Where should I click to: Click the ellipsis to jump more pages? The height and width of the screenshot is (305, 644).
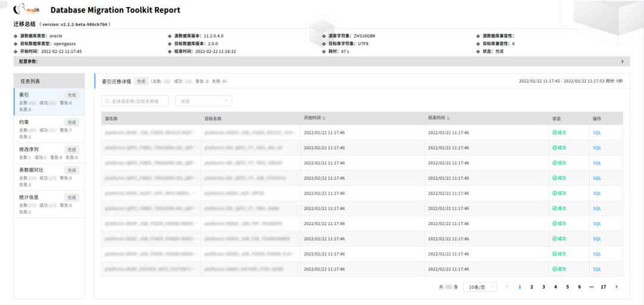592,287
